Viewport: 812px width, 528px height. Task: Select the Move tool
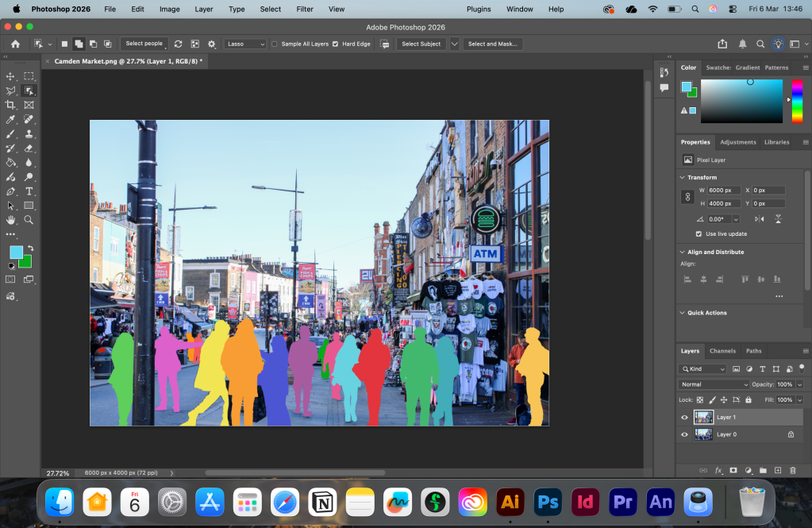click(x=10, y=76)
